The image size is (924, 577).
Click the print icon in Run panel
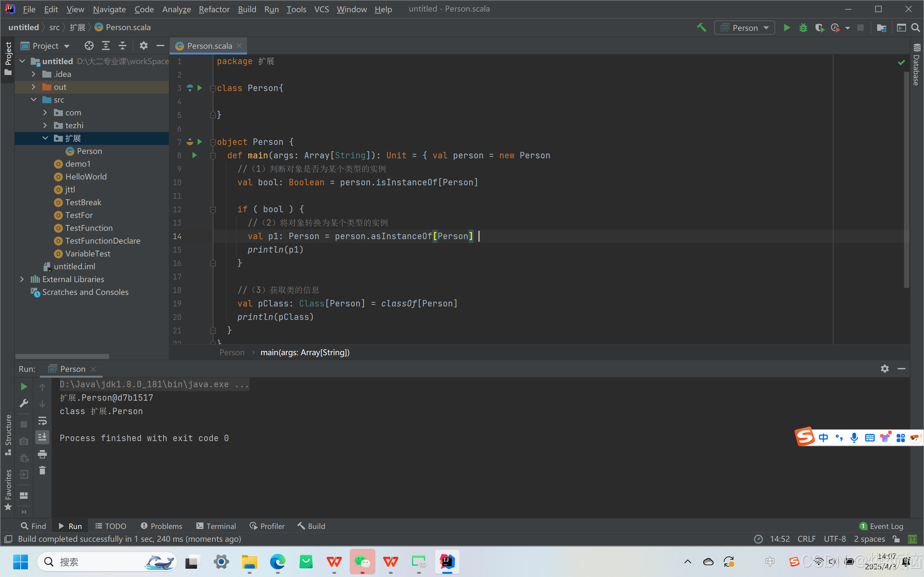click(x=42, y=454)
